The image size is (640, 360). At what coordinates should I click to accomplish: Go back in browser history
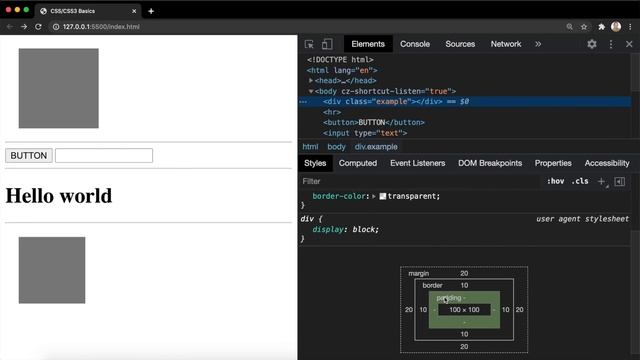click(x=10, y=27)
